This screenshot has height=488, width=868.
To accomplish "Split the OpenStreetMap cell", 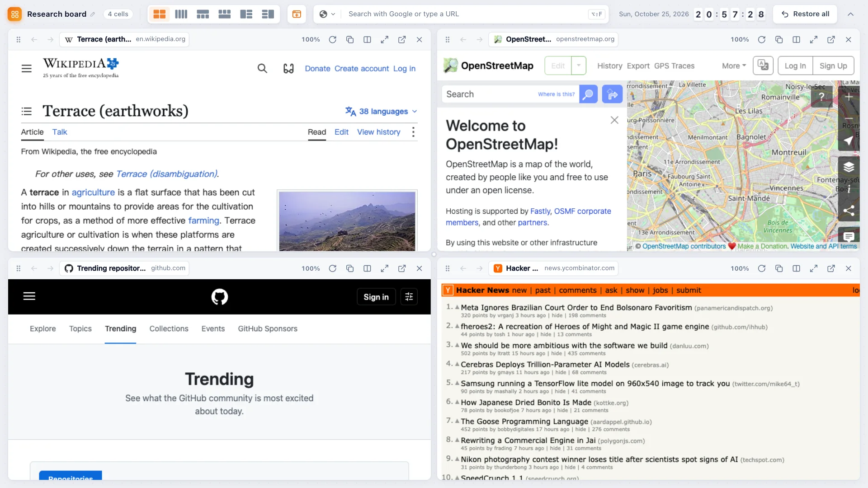I will [796, 39].
